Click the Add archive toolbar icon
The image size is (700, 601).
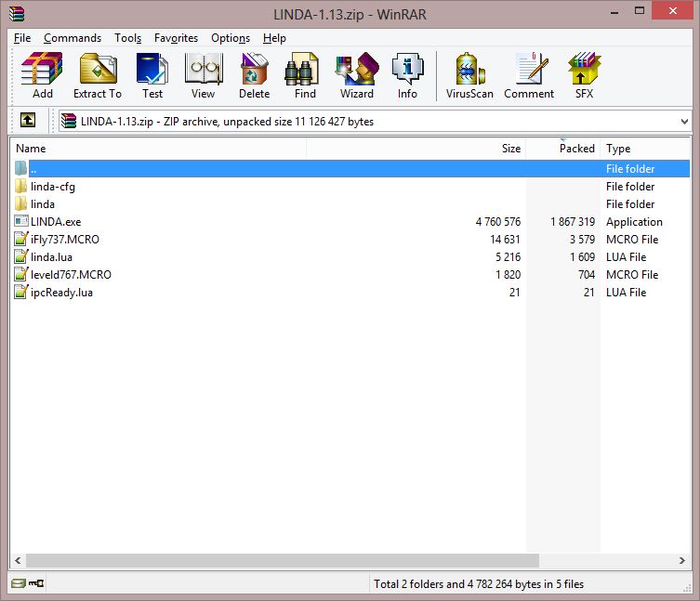[x=43, y=75]
